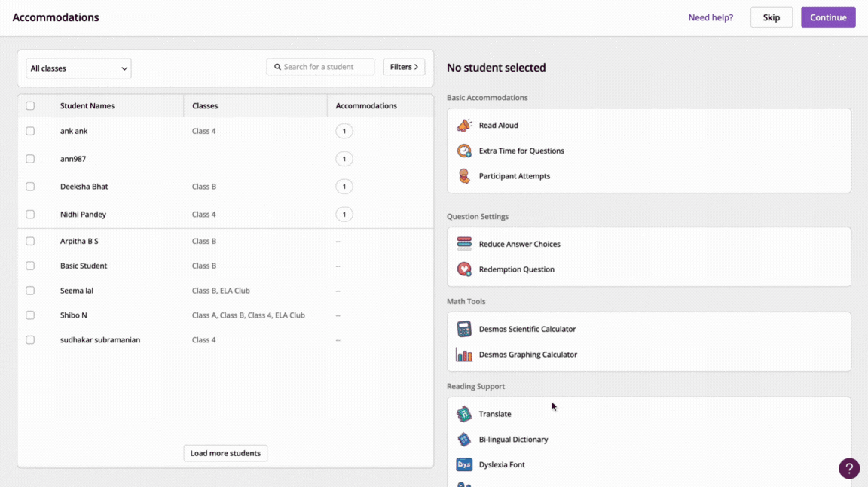Click student name Seema lal
Viewport: 868px width, 487px height.
76,291
